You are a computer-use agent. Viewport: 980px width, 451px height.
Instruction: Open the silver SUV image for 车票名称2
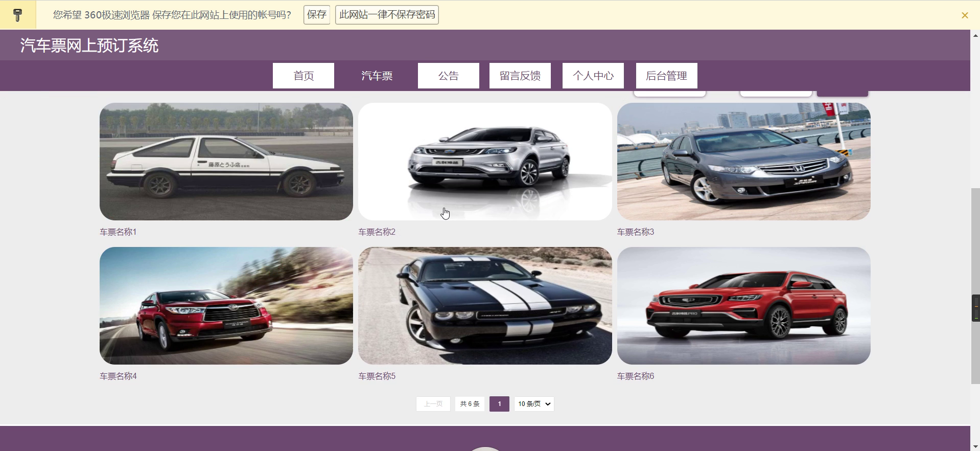click(x=485, y=162)
